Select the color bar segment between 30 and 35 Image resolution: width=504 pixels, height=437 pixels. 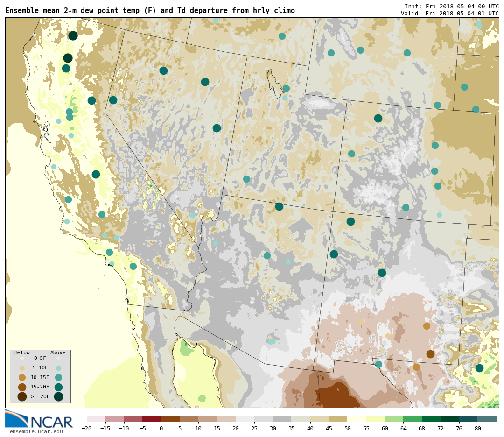click(282, 419)
